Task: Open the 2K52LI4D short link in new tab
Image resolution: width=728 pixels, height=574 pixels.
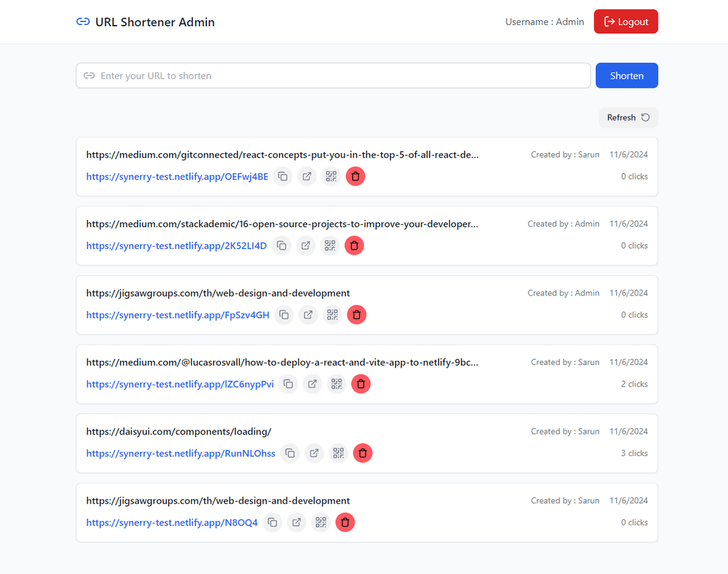Action: pos(305,246)
